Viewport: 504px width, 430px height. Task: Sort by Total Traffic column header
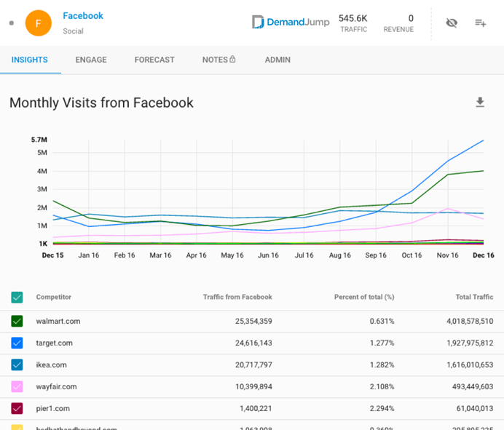point(474,297)
